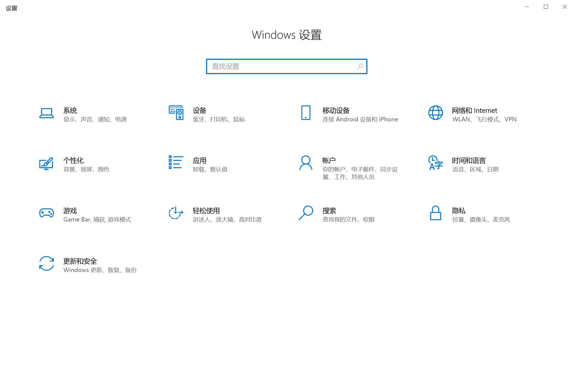
Task: Click the text 背景、锁屏、颜色
Action: point(86,169)
